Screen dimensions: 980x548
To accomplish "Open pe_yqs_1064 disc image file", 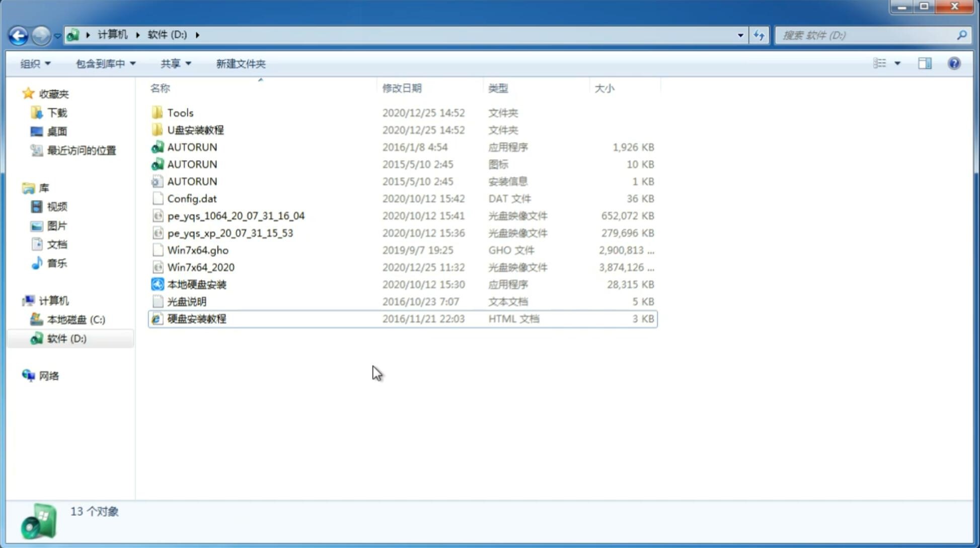I will (236, 216).
